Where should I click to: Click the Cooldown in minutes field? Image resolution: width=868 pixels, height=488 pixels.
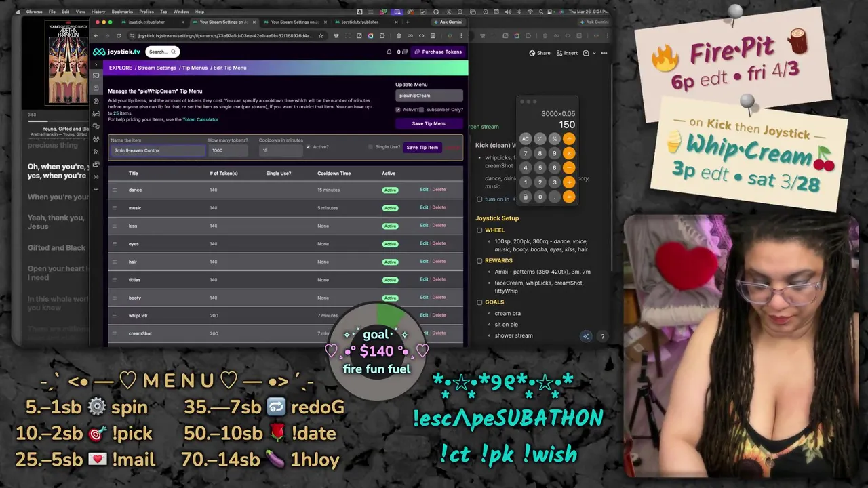point(280,150)
